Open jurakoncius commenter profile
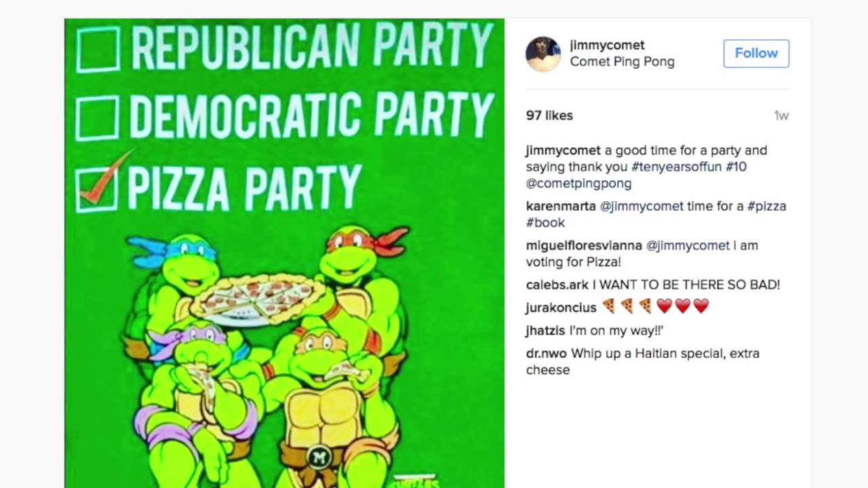The width and height of the screenshot is (868, 488). pyautogui.click(x=561, y=308)
